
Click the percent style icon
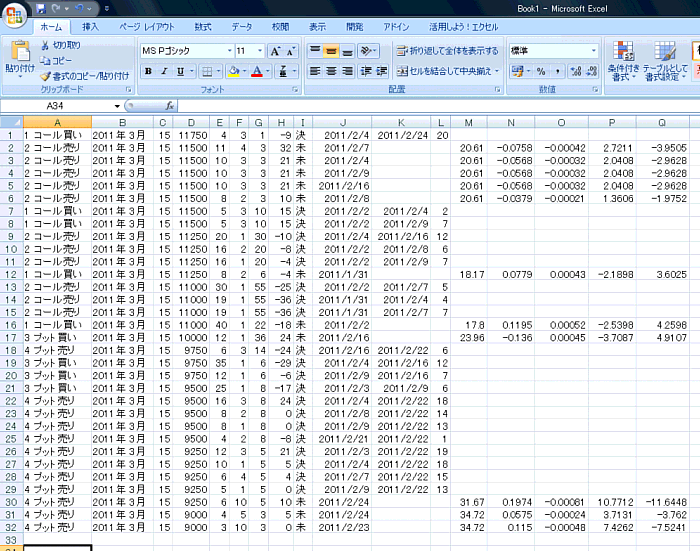tap(541, 71)
